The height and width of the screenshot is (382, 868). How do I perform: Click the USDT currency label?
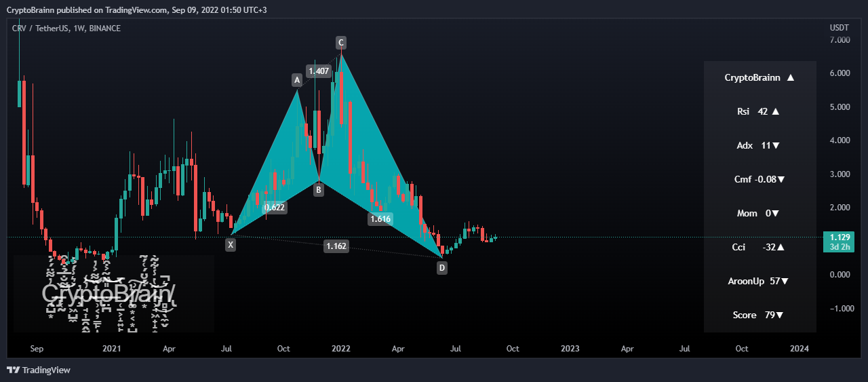[x=839, y=28]
